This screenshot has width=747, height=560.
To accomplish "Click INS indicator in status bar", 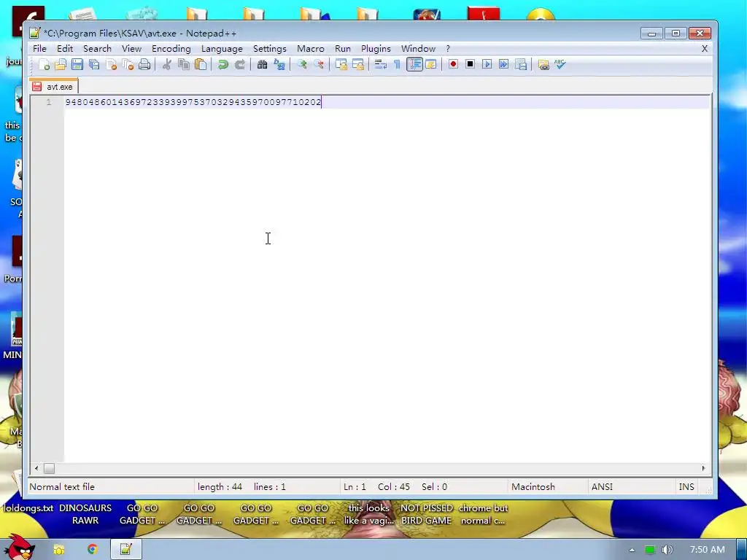I will click(686, 486).
